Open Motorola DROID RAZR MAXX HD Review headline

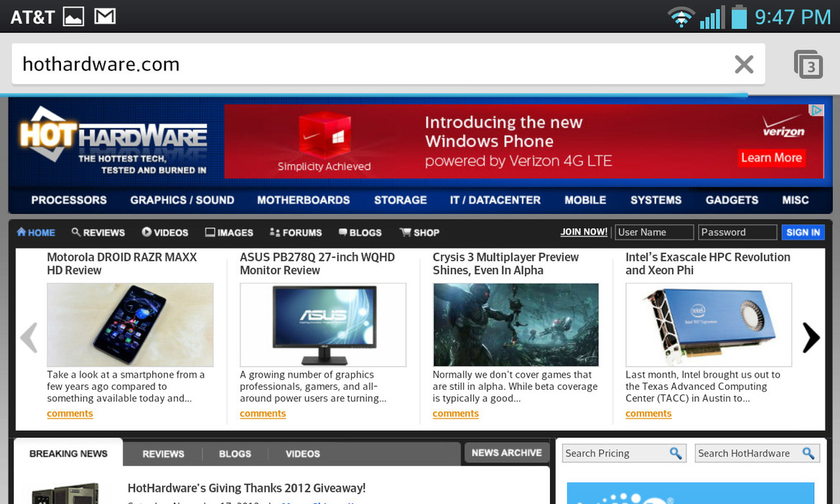[122, 263]
